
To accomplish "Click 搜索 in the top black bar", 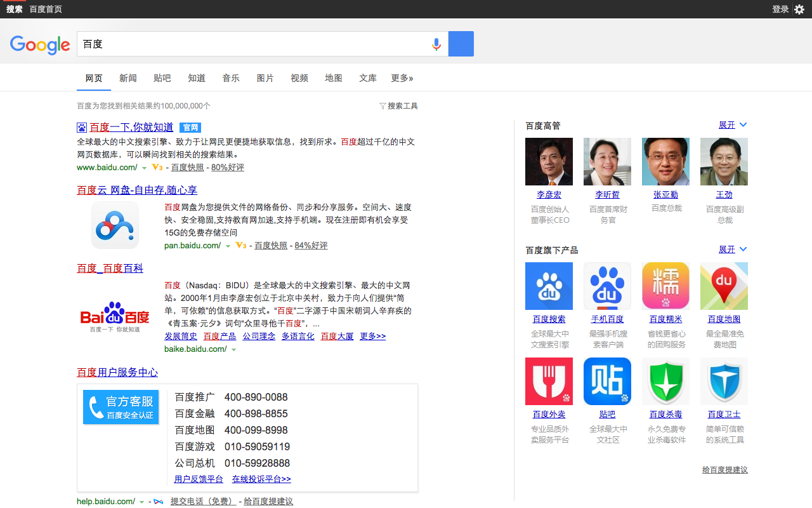I will (15, 9).
